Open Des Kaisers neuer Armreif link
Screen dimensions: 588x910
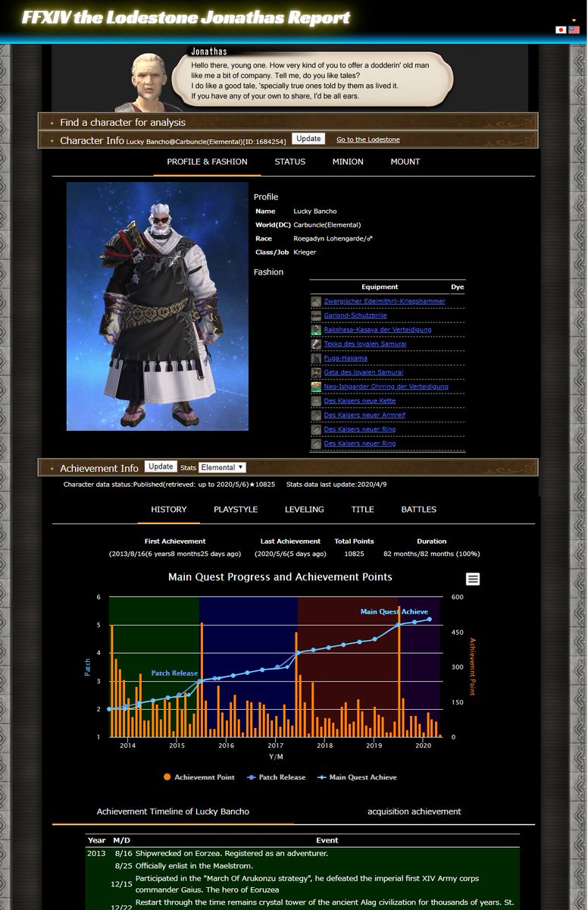(364, 416)
